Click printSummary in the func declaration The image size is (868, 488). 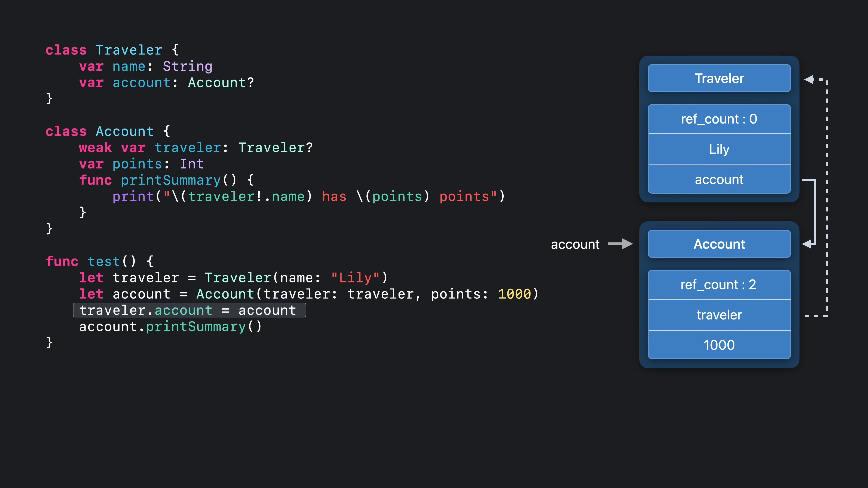click(170, 181)
